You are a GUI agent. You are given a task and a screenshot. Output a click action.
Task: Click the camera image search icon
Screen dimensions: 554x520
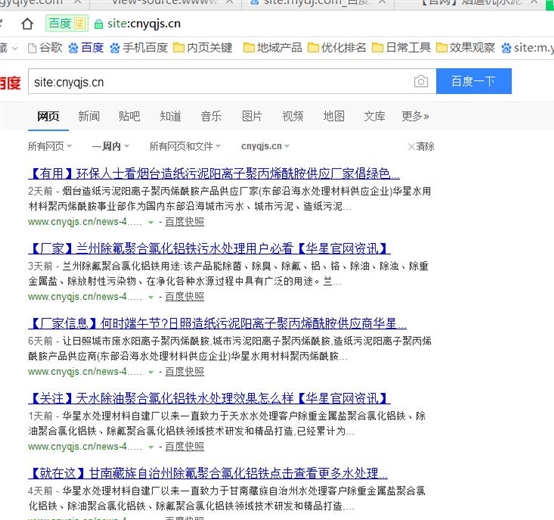[x=420, y=81]
